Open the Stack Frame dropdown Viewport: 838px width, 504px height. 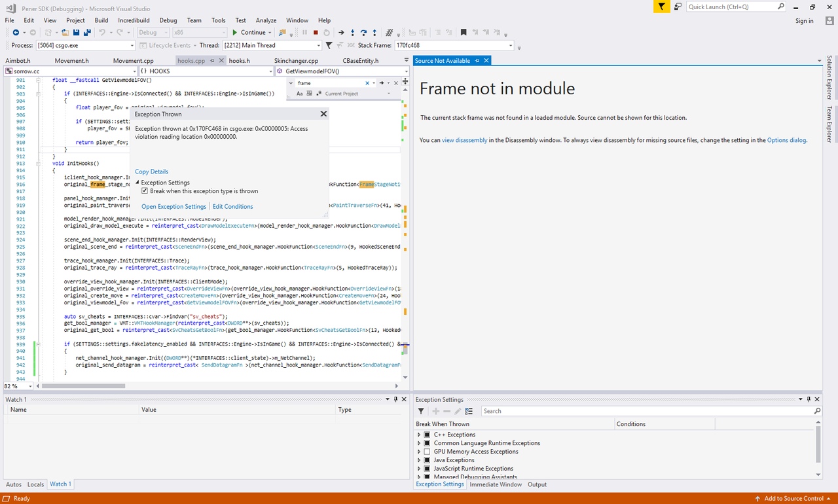(510, 46)
